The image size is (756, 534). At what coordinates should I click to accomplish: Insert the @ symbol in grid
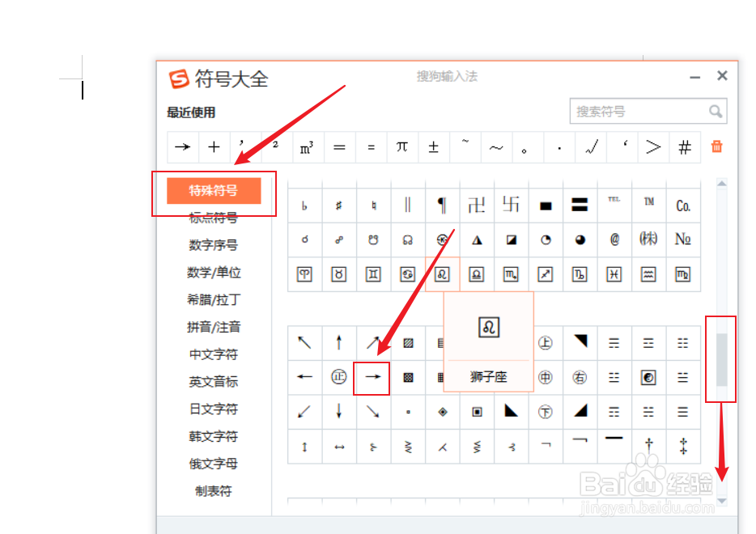pyautogui.click(x=614, y=239)
